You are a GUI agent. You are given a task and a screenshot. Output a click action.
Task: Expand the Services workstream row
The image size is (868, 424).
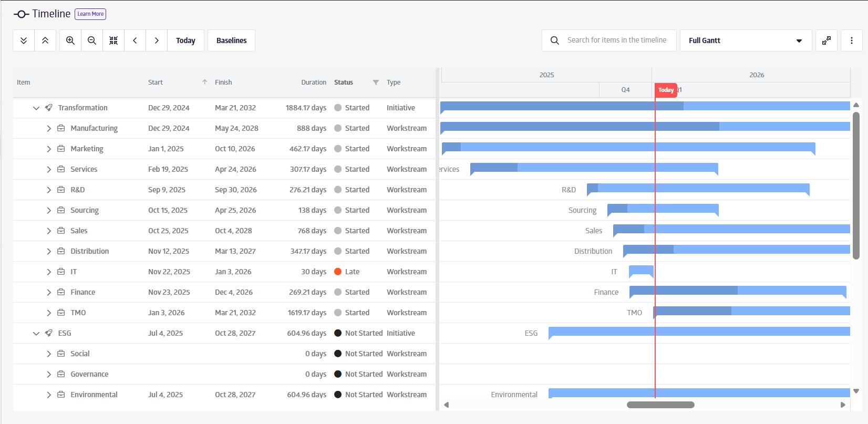49,169
